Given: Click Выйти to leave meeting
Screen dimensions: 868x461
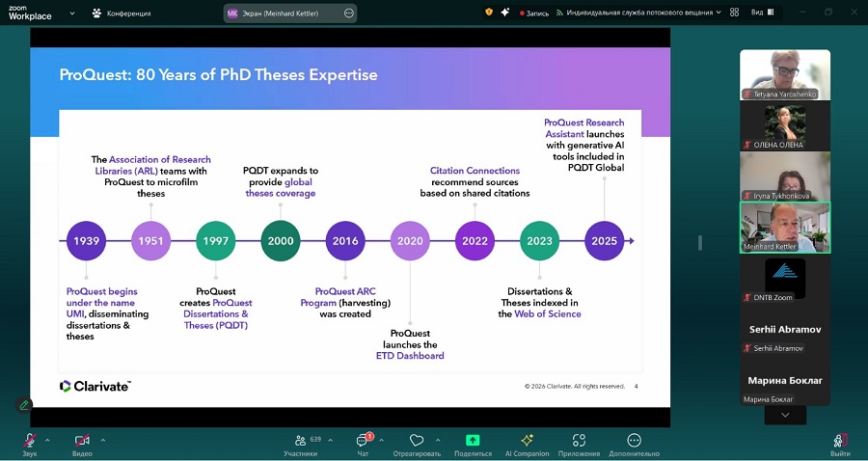Looking at the screenshot, I should (x=840, y=445).
